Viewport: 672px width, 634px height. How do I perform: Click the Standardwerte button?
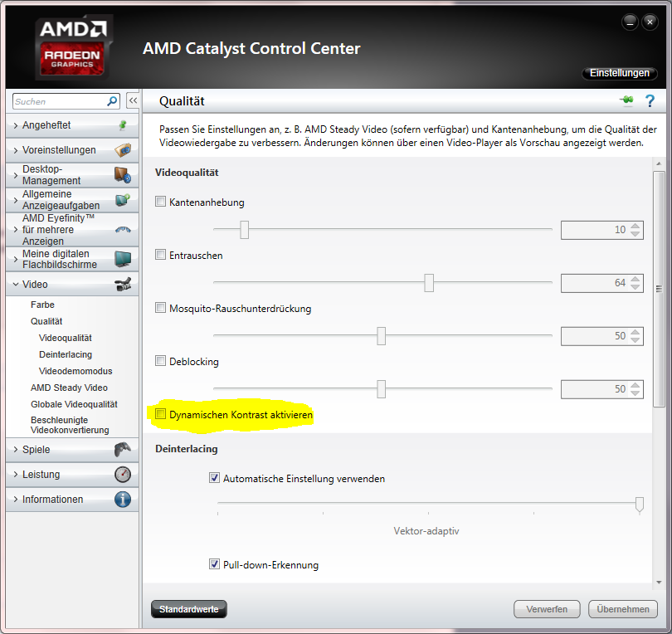pos(188,609)
